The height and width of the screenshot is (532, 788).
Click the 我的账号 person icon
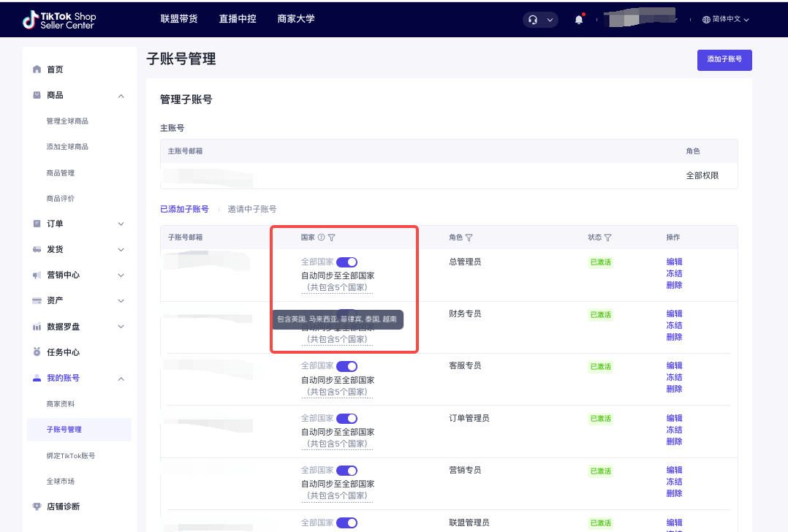37,378
